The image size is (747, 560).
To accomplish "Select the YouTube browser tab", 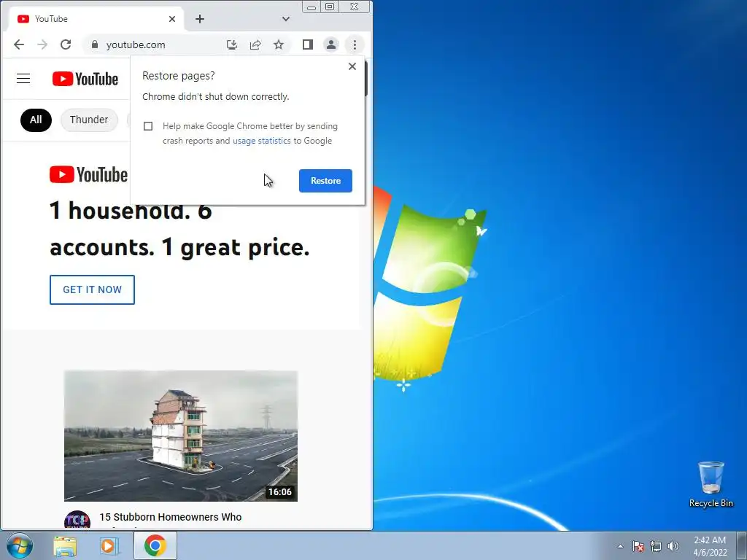I will (x=96, y=19).
